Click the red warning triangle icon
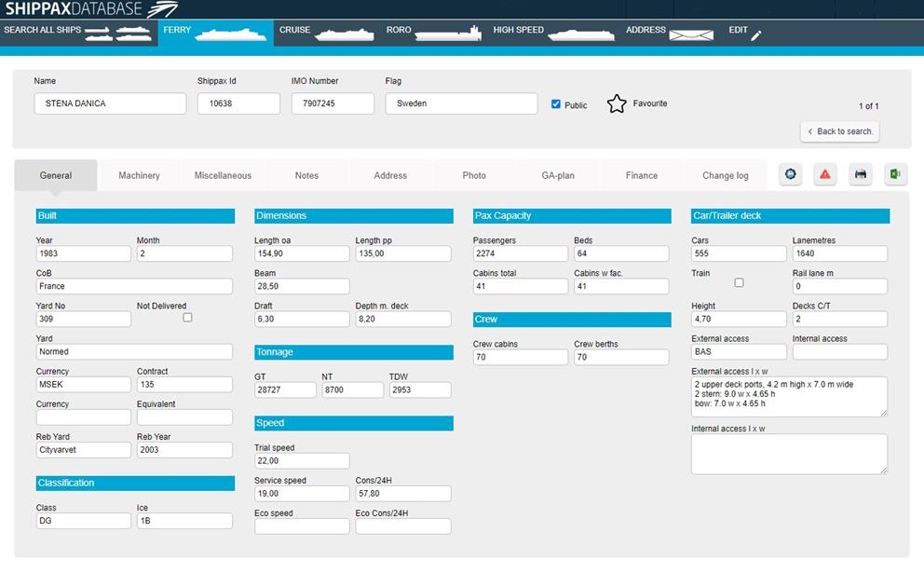924x587 pixels. point(824,174)
